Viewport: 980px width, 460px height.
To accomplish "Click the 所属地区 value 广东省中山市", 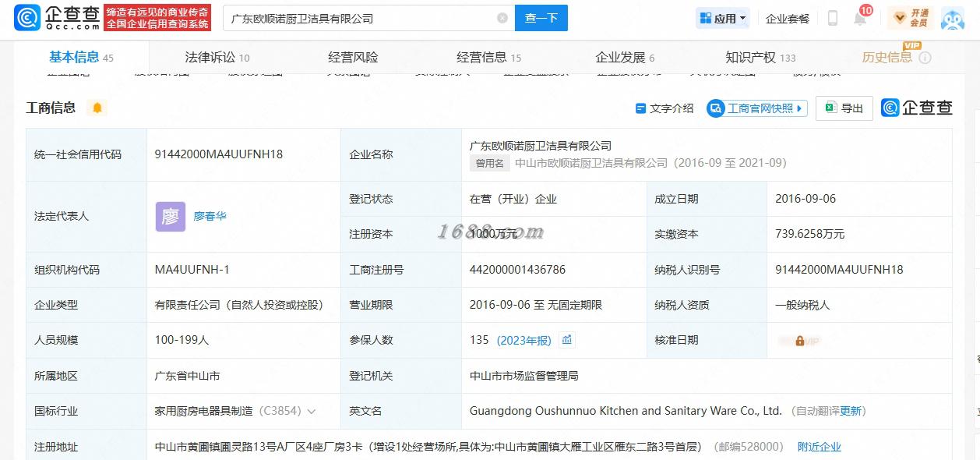I will click(x=188, y=376).
